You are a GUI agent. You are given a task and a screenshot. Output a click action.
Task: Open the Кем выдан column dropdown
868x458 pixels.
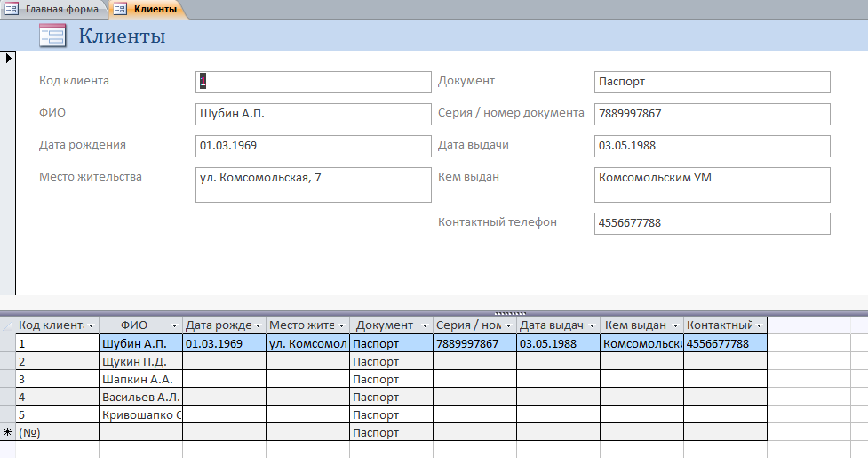click(x=675, y=325)
